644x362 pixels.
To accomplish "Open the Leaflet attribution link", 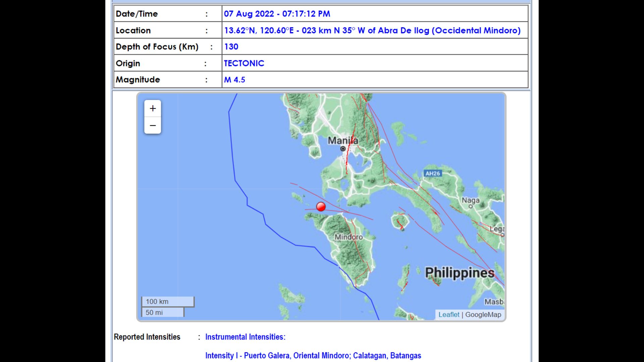I will (x=449, y=314).
